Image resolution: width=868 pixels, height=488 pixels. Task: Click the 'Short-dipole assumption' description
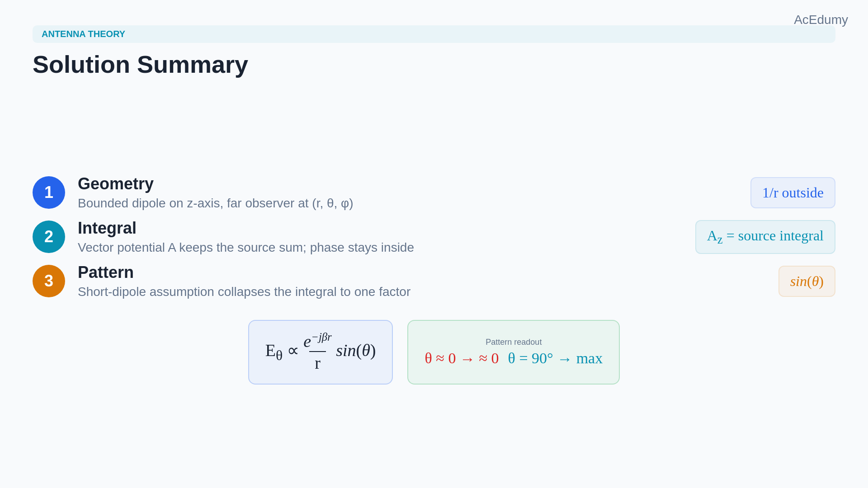coord(244,292)
